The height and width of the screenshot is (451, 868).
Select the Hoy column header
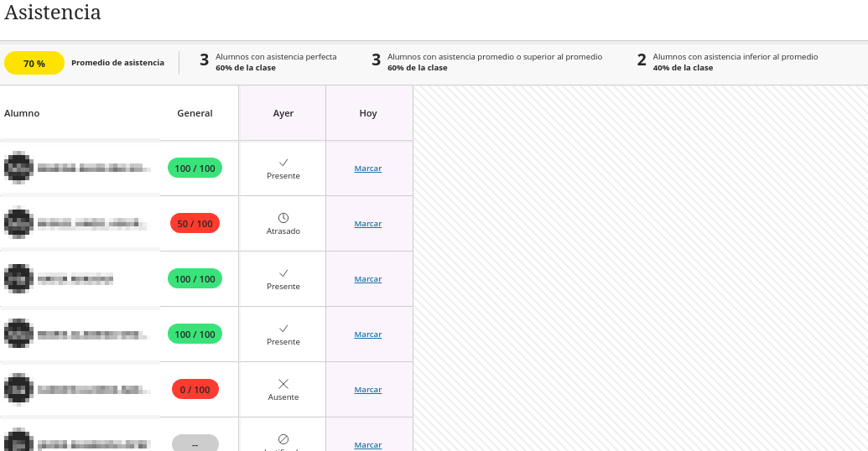click(x=368, y=113)
